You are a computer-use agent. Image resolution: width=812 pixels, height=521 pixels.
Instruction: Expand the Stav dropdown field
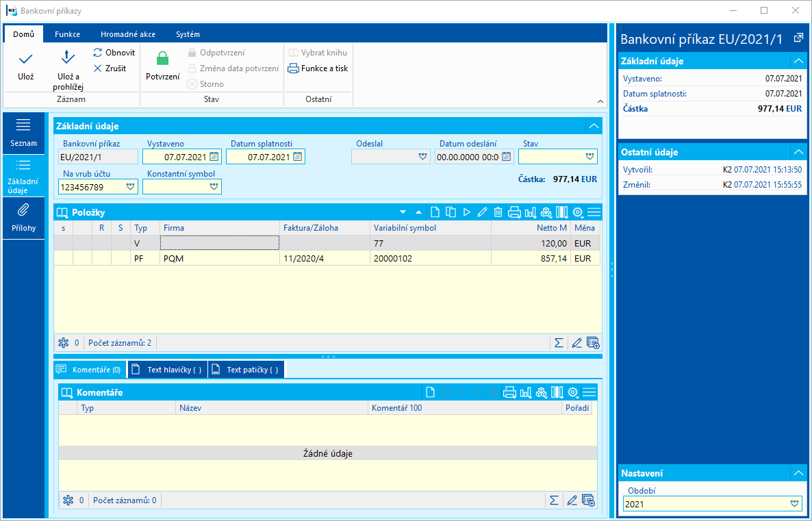tap(590, 157)
